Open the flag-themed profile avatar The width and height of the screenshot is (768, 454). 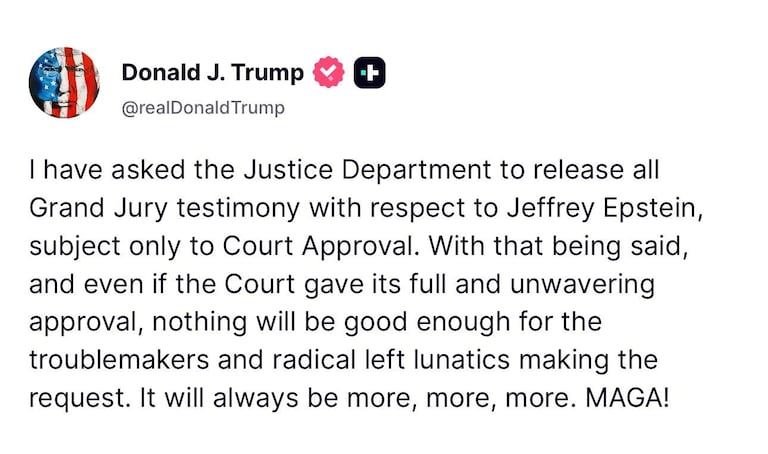point(65,83)
